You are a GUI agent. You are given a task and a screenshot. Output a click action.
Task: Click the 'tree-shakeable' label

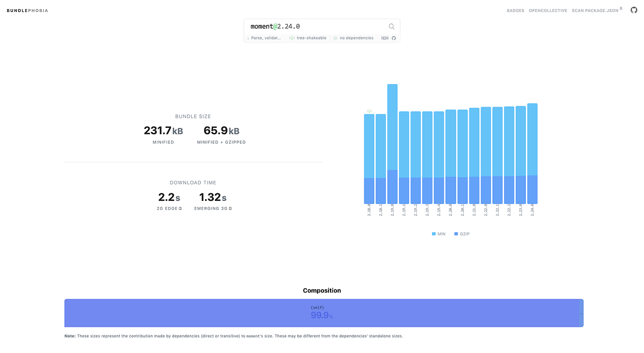pos(311,38)
